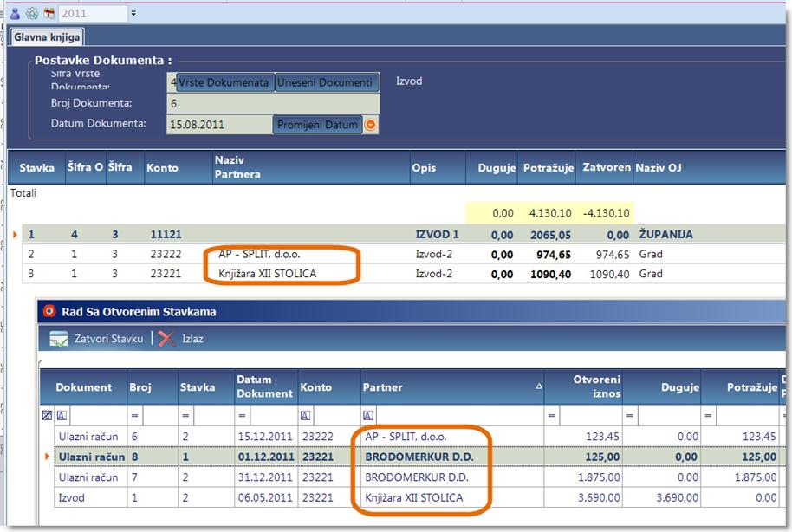This screenshot has height=532, width=792.
Task: Click the row indicator arrow beside Ulazni račun 8
Action: click(x=47, y=457)
